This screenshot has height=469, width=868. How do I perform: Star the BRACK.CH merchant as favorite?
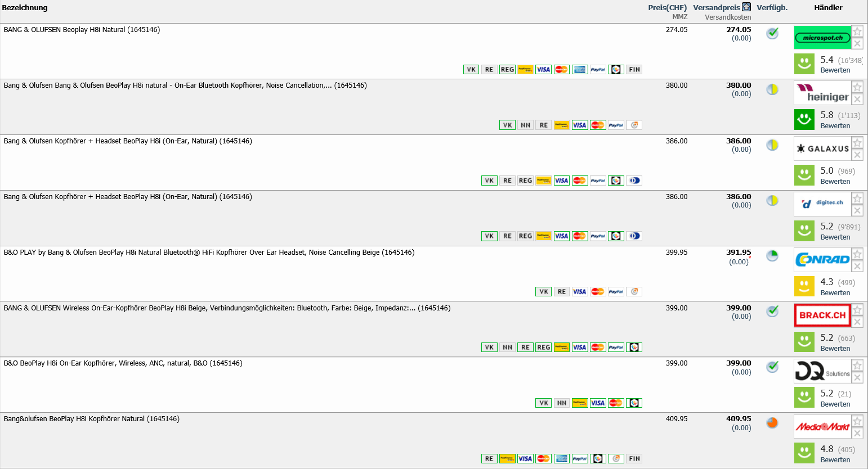point(857,310)
